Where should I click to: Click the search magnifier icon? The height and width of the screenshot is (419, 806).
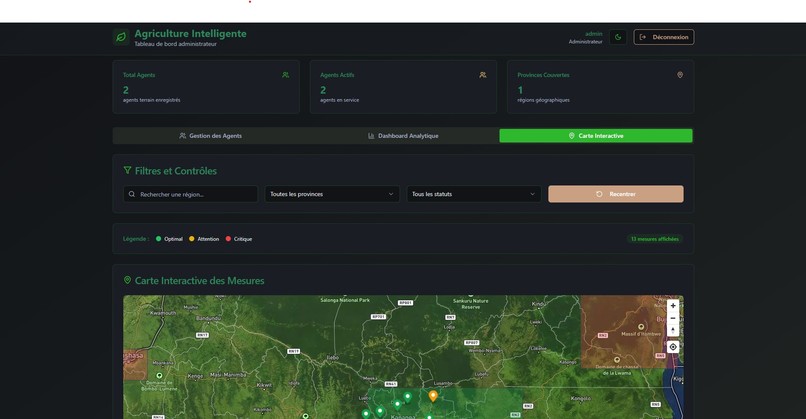(x=132, y=194)
